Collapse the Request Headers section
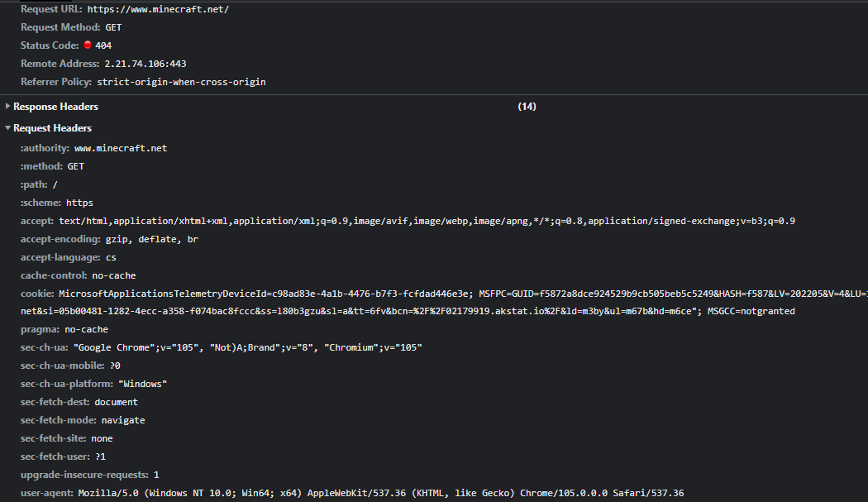Screen dimensions: 868x502 pyautogui.click(x=8, y=128)
